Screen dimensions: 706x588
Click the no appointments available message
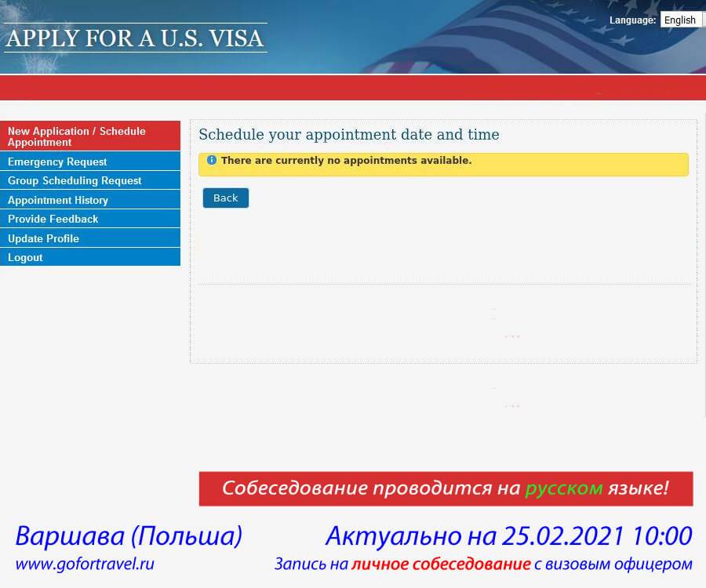pyautogui.click(x=346, y=161)
